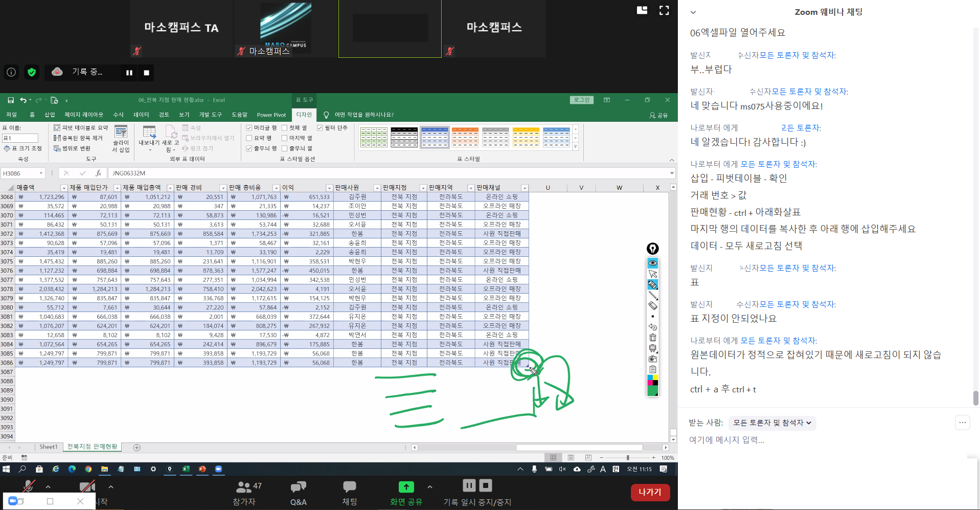Expand the Name Box dropdown for H3086
This screenshot has width=980, height=510.
point(41,173)
